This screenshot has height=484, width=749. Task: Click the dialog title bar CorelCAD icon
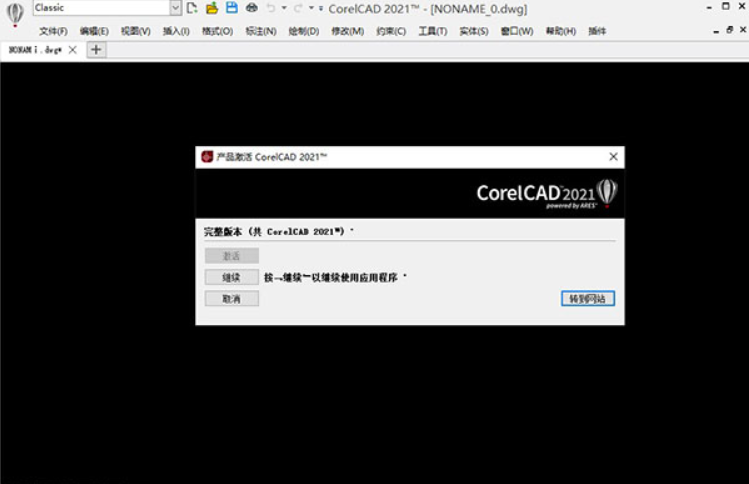coord(207,157)
